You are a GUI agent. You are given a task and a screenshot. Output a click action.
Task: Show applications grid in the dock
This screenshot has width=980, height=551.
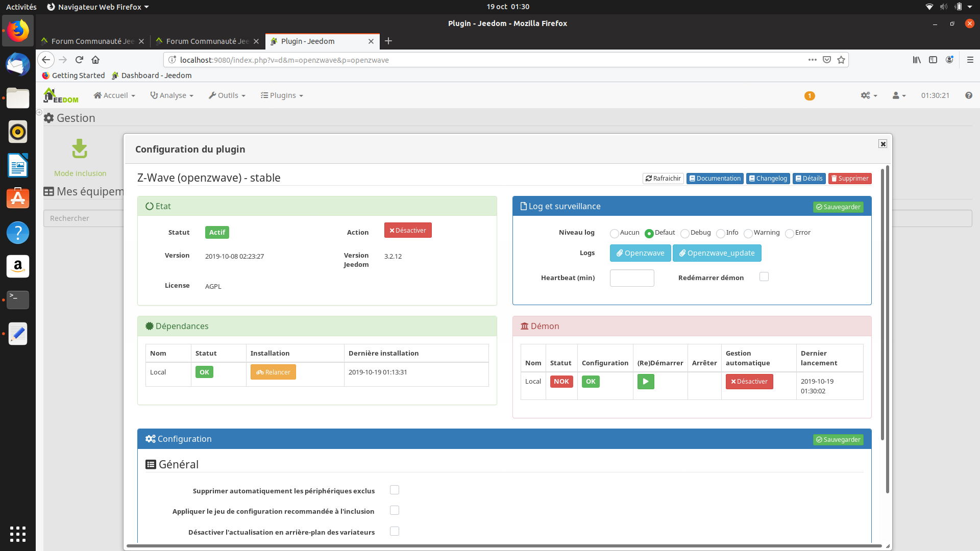[x=18, y=534]
